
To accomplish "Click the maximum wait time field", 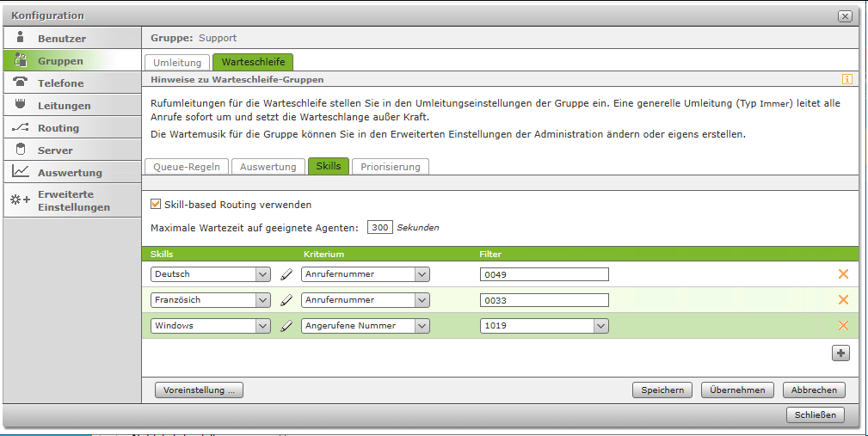I will pyautogui.click(x=379, y=228).
